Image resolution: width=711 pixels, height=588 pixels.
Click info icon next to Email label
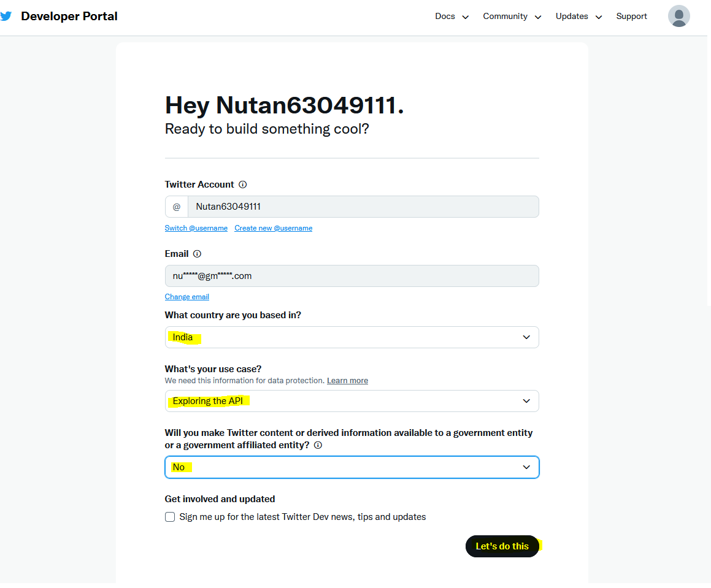coord(198,254)
